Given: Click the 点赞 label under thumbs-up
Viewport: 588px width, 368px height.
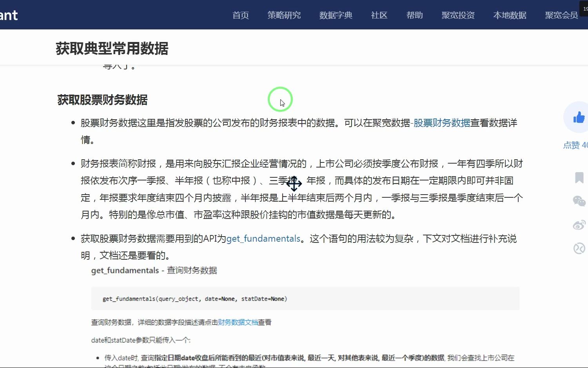Looking at the screenshot, I should click(575, 145).
